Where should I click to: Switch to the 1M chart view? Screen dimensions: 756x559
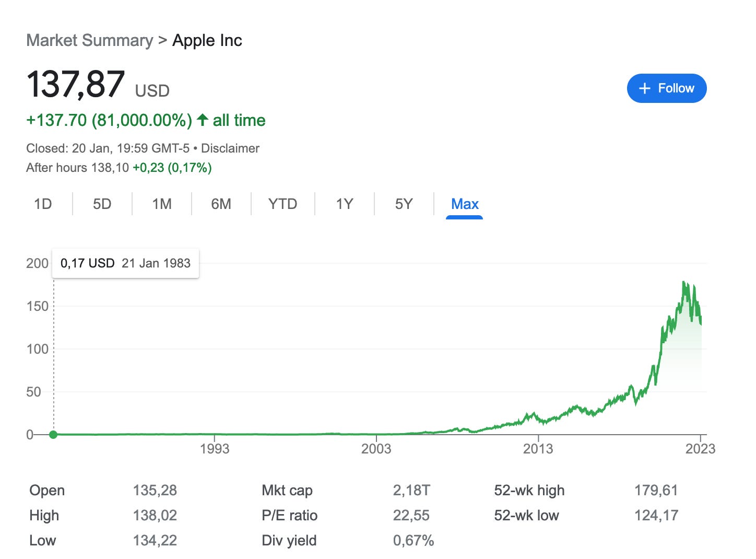pos(161,204)
